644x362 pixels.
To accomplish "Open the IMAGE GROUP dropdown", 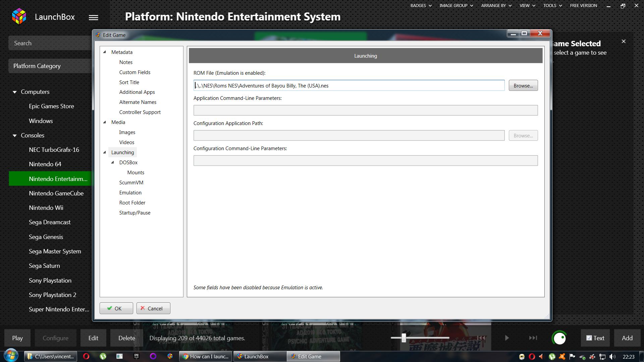I will coord(456,5).
